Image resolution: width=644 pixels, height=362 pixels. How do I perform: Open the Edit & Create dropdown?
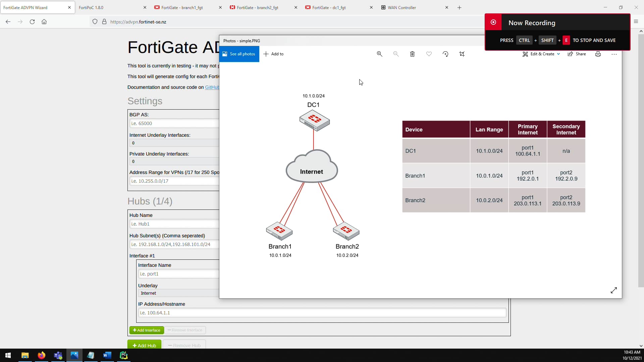point(541,54)
